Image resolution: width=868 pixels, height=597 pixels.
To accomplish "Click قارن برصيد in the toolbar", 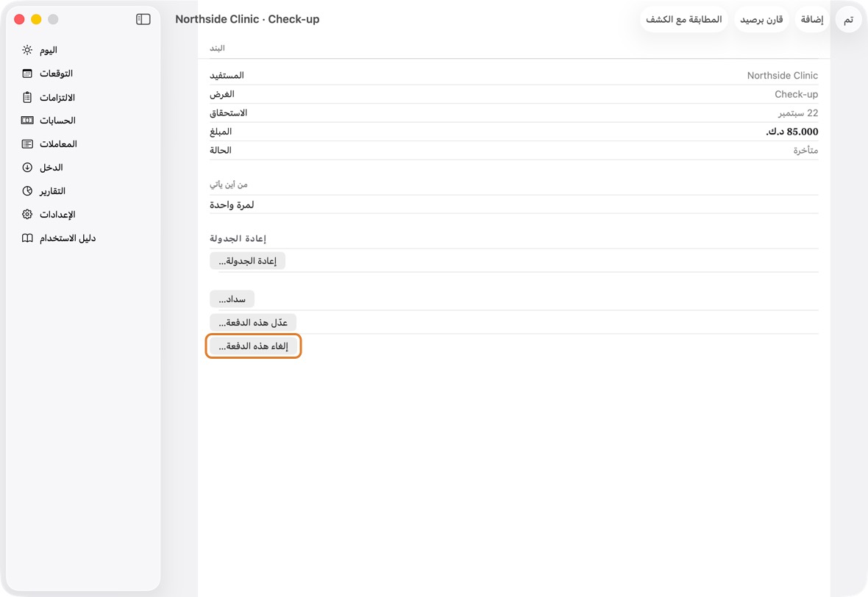I will [762, 20].
